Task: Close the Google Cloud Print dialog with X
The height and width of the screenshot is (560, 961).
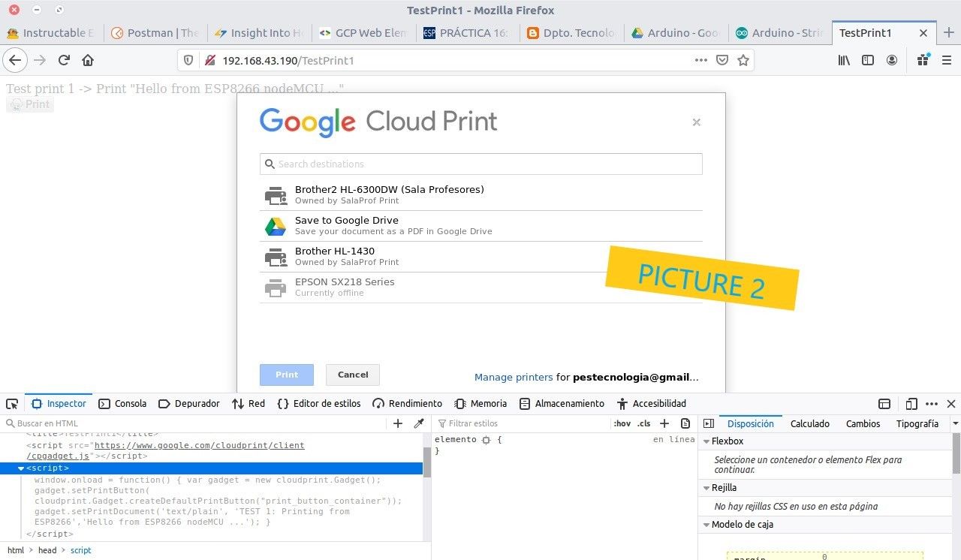Action: click(x=696, y=122)
